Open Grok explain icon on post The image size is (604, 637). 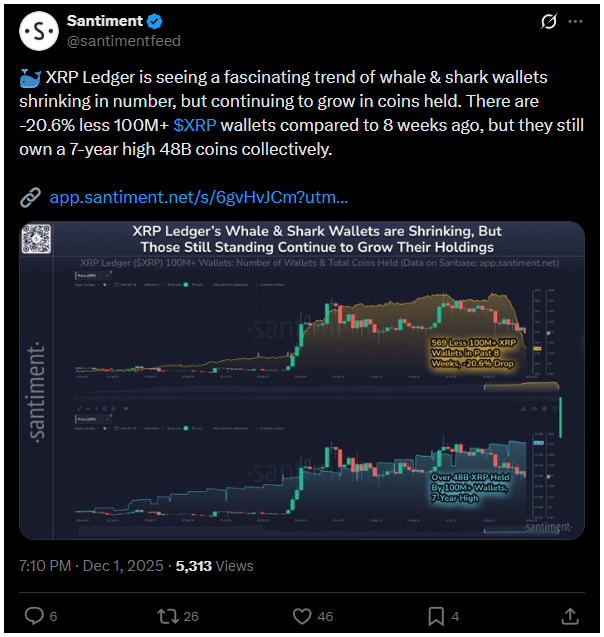(x=548, y=22)
